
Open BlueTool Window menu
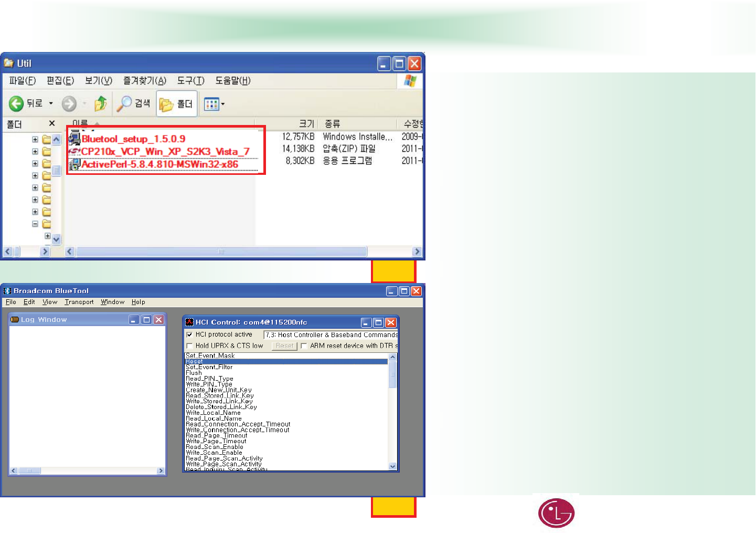pos(113,302)
